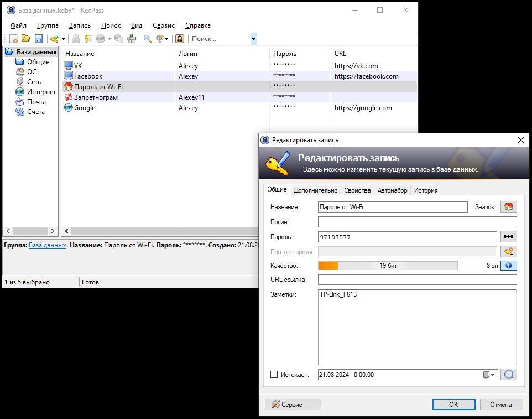Select the Facebook entry row
The height and width of the screenshot is (419, 532).
239,76
